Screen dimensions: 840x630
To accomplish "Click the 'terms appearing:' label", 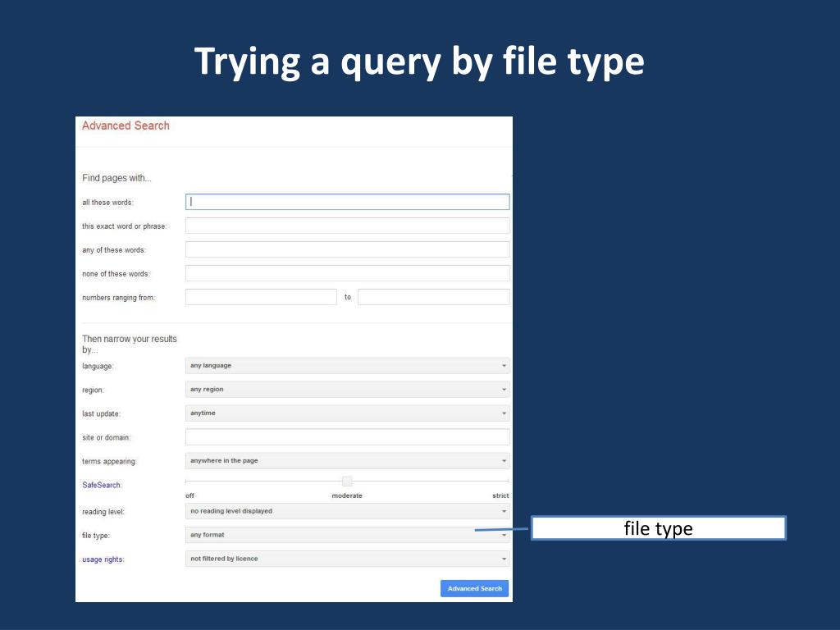I will tap(109, 461).
